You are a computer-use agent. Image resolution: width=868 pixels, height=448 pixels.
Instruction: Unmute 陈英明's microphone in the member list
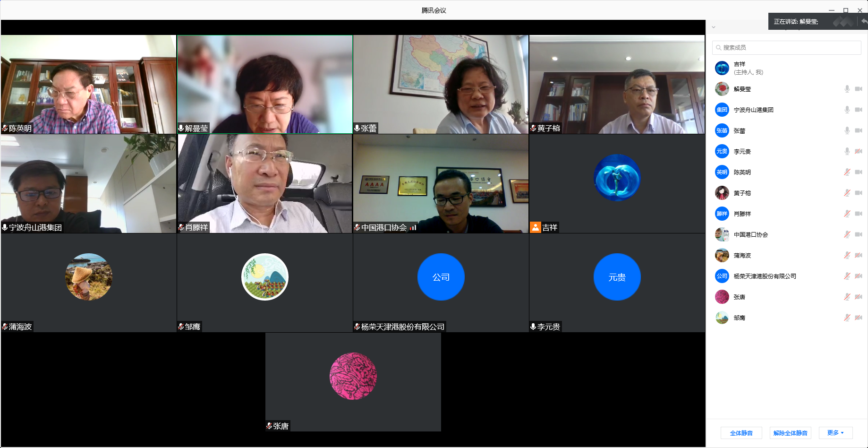coord(847,172)
